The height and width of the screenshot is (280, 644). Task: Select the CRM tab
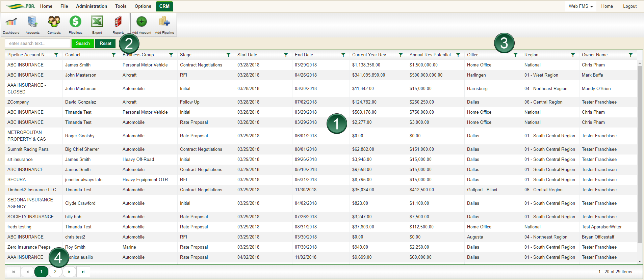[164, 6]
